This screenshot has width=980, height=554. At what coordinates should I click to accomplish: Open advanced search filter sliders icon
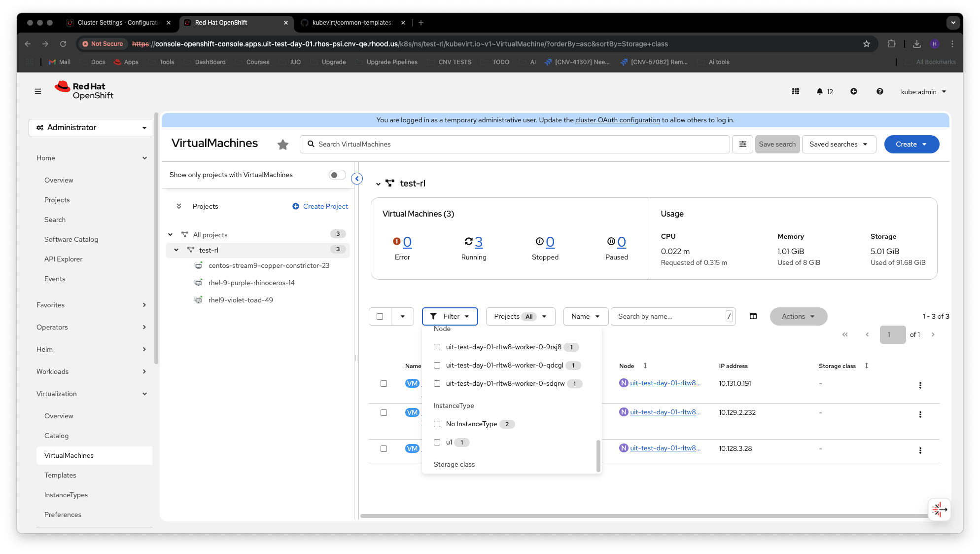(742, 144)
